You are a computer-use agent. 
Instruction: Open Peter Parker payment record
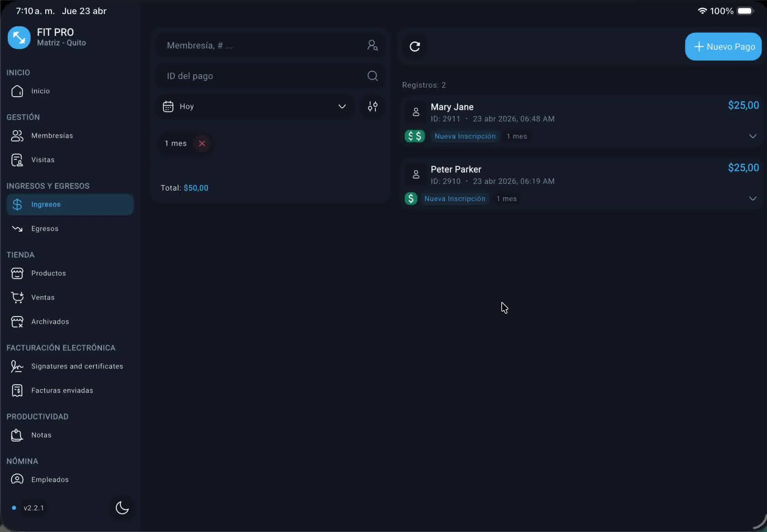pyautogui.click(x=581, y=184)
